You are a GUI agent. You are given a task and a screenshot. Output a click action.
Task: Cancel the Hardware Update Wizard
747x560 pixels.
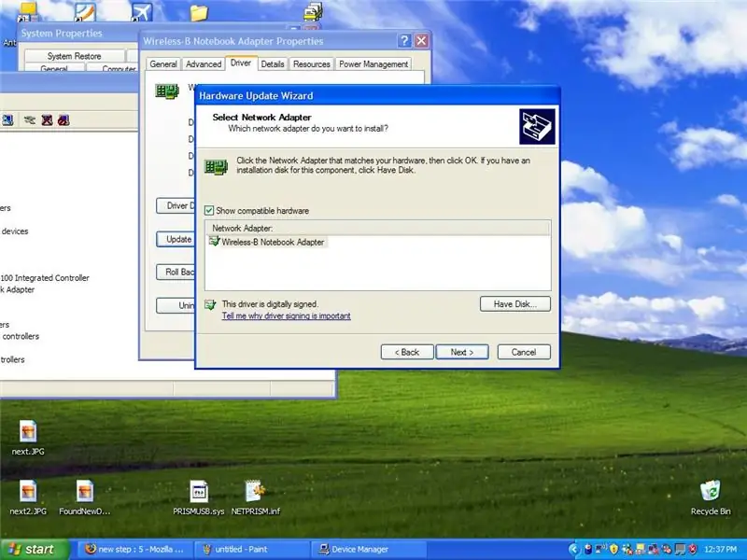tap(524, 352)
